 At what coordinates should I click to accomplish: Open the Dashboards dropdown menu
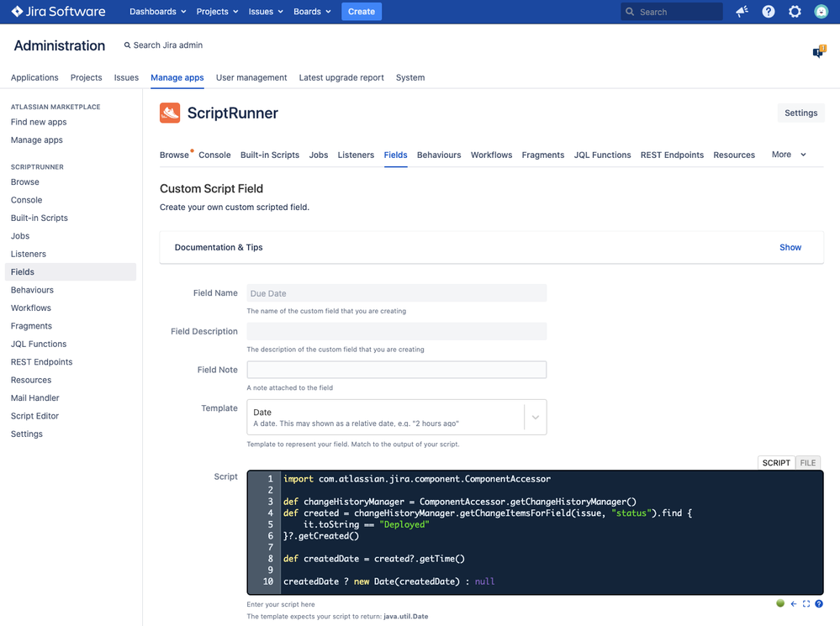[x=157, y=11]
